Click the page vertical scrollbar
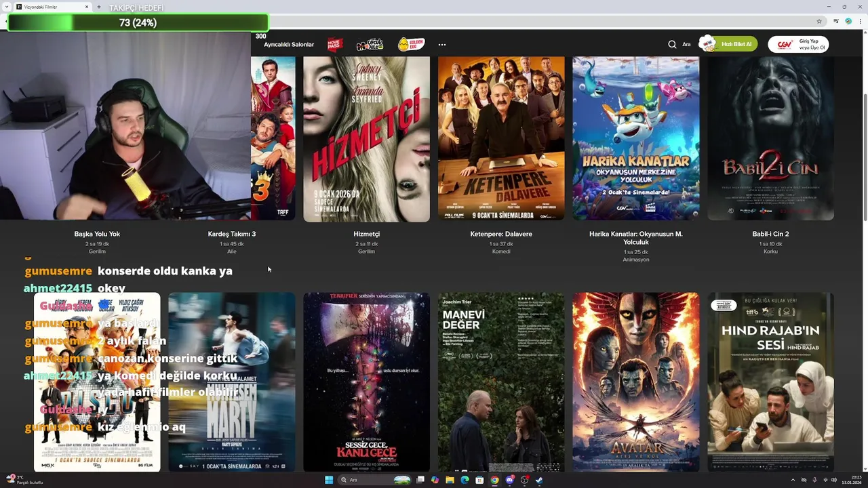The image size is (868, 488). point(865,156)
